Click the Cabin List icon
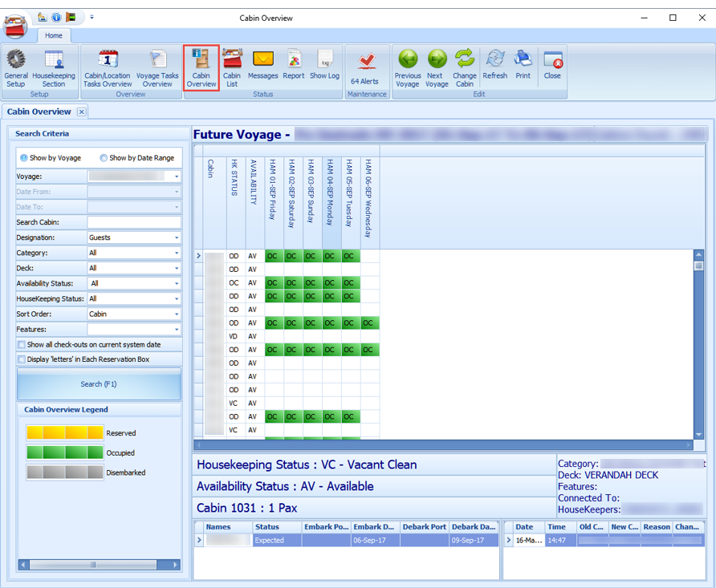 click(232, 68)
